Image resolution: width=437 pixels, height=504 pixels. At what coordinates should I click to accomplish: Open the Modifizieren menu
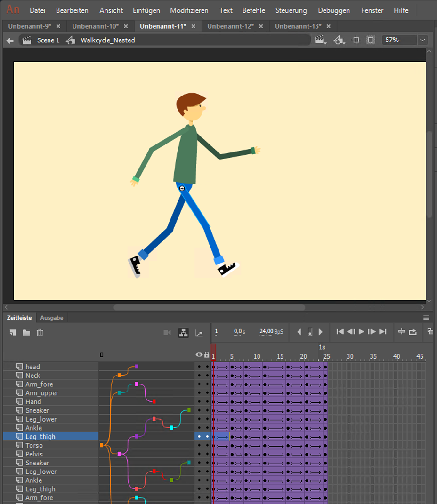189,10
